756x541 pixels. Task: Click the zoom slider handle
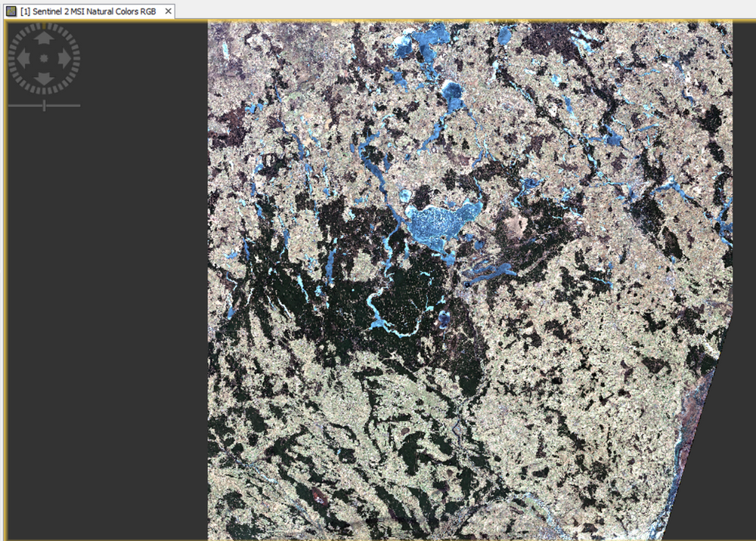pyautogui.click(x=44, y=107)
